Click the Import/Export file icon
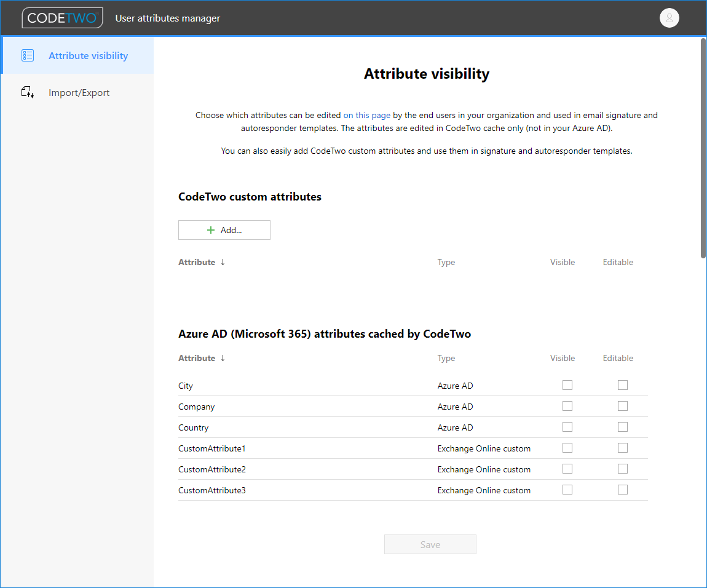The width and height of the screenshot is (707, 588). coord(28,92)
